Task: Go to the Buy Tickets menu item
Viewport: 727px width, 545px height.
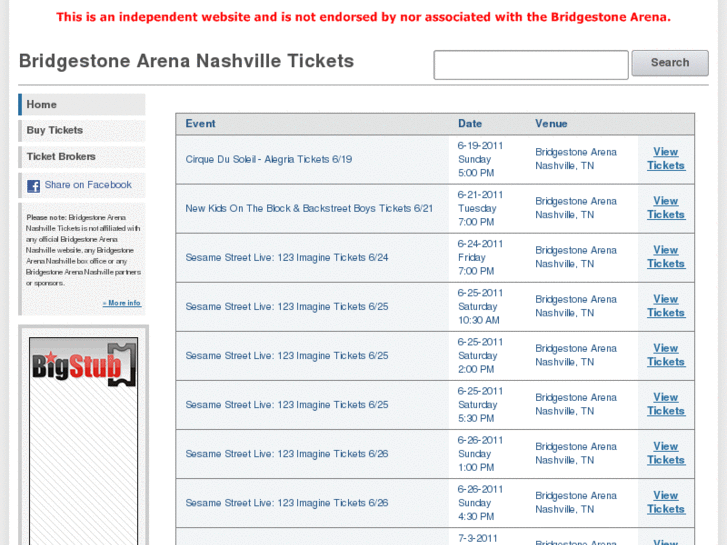Action: pyautogui.click(x=82, y=130)
